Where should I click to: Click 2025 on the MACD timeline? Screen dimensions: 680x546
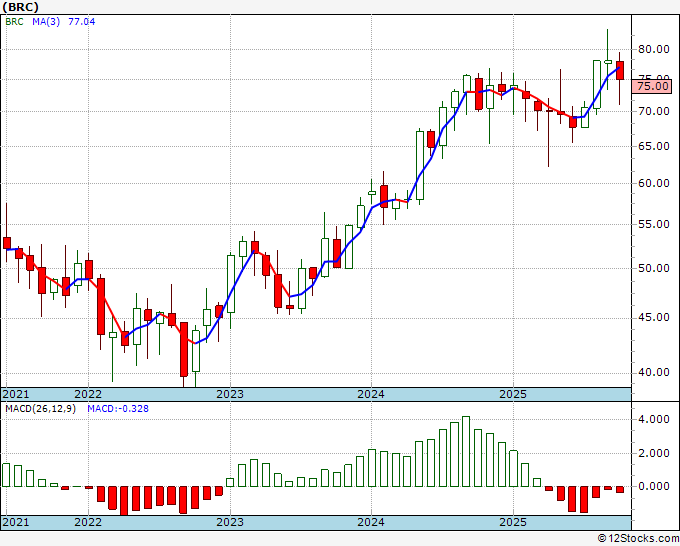(513, 522)
